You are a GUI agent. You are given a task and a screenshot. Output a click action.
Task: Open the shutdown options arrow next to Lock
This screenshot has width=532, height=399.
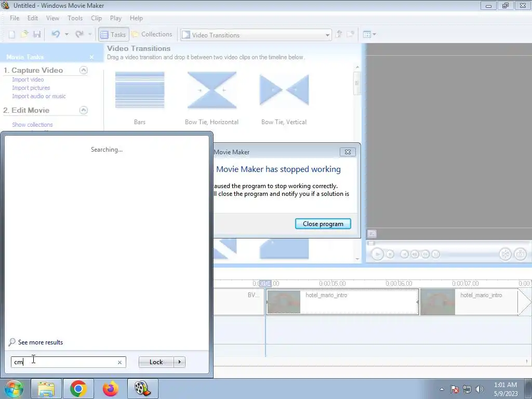coord(179,362)
